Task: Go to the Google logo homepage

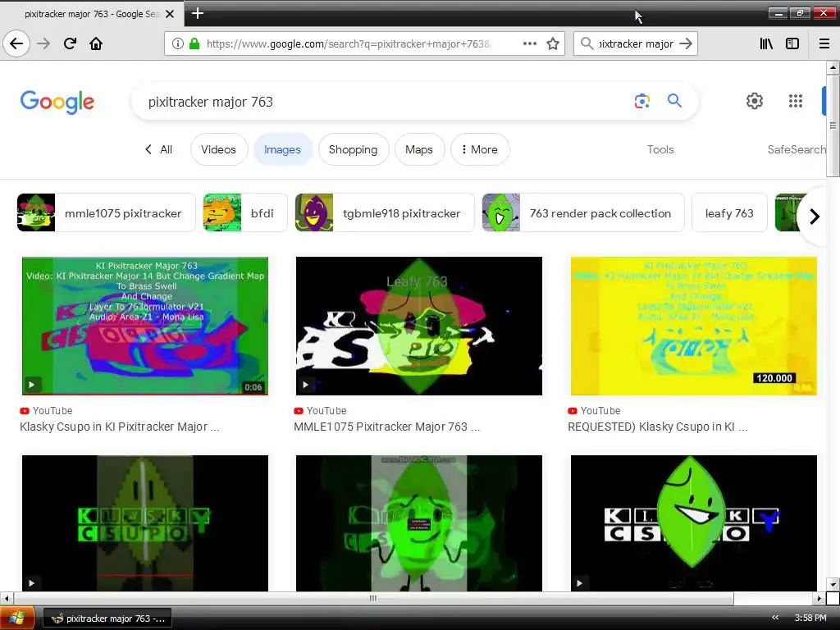Action: tap(57, 102)
